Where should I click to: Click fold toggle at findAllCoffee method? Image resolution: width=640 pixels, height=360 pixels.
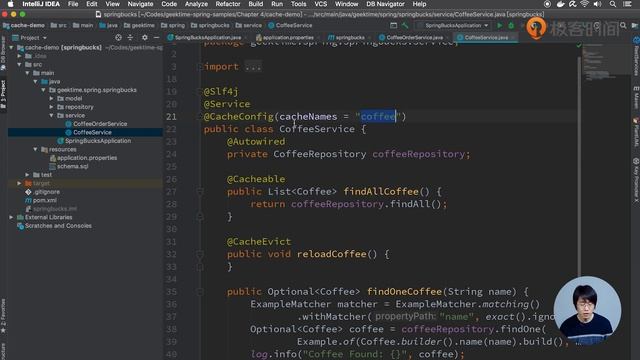200,191
